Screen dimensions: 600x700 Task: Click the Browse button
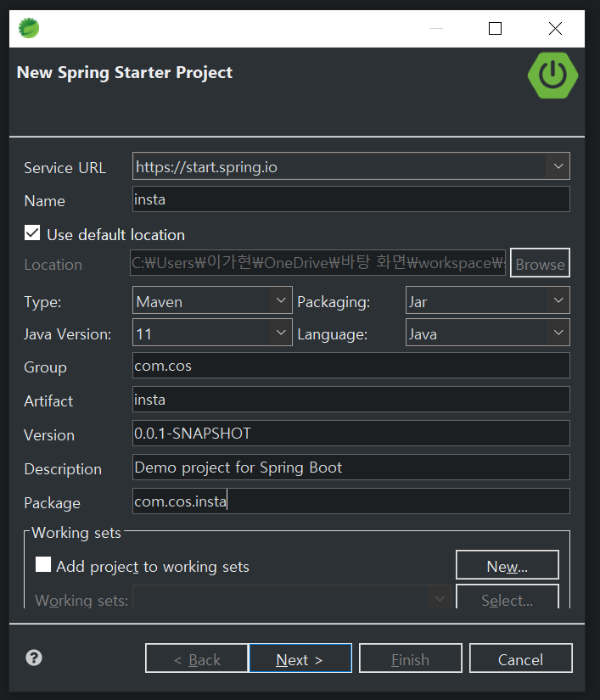[541, 263]
